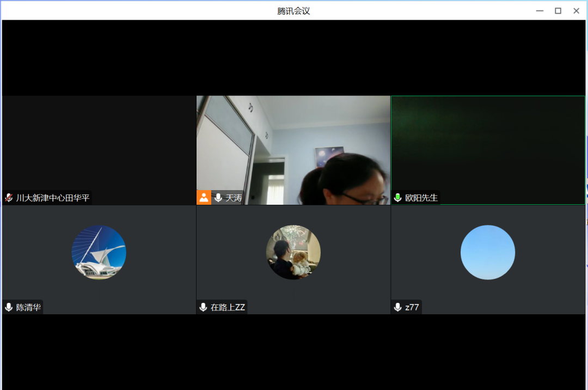Select the z77 name label
Viewport: 588px width, 390px height.
pos(412,307)
